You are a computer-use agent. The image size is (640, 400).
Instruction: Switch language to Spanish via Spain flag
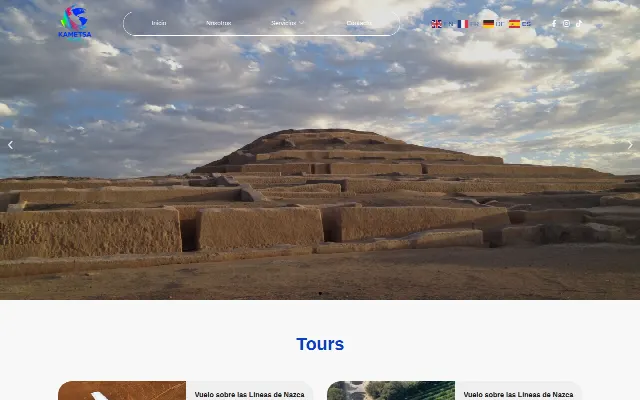tap(514, 24)
